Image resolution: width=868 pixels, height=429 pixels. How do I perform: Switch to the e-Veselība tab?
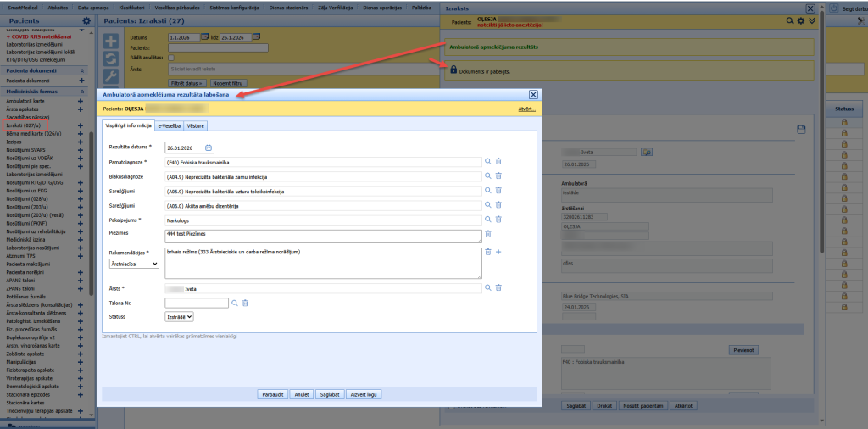click(x=170, y=126)
